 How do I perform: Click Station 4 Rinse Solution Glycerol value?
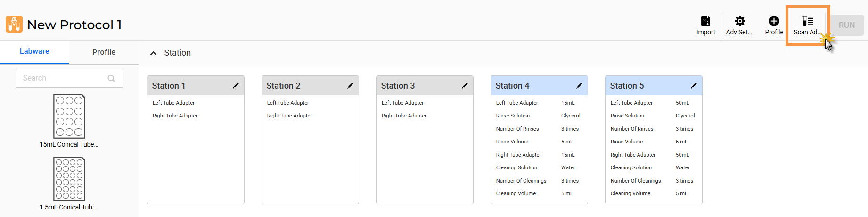tap(571, 116)
